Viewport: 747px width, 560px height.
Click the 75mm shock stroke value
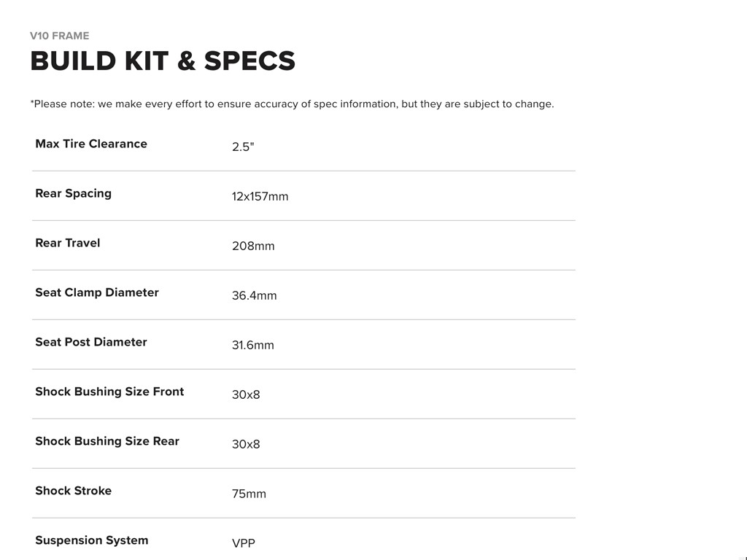pos(249,494)
